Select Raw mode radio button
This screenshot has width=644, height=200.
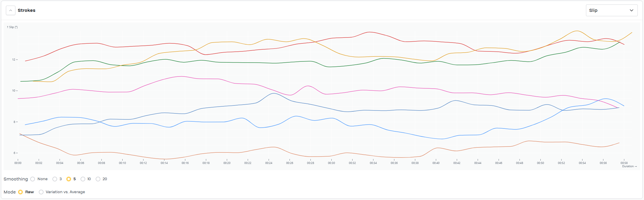[20, 192]
